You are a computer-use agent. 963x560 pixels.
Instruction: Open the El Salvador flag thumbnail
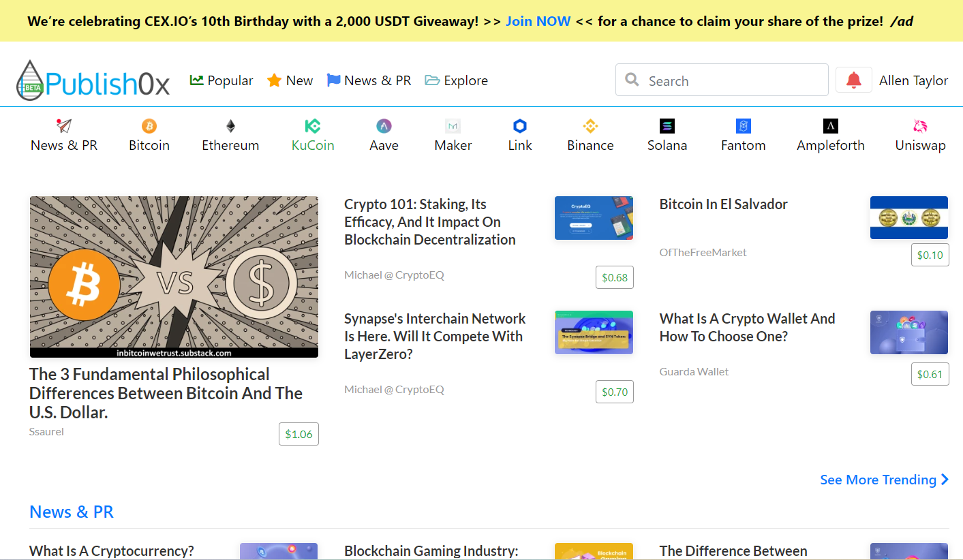tap(909, 218)
